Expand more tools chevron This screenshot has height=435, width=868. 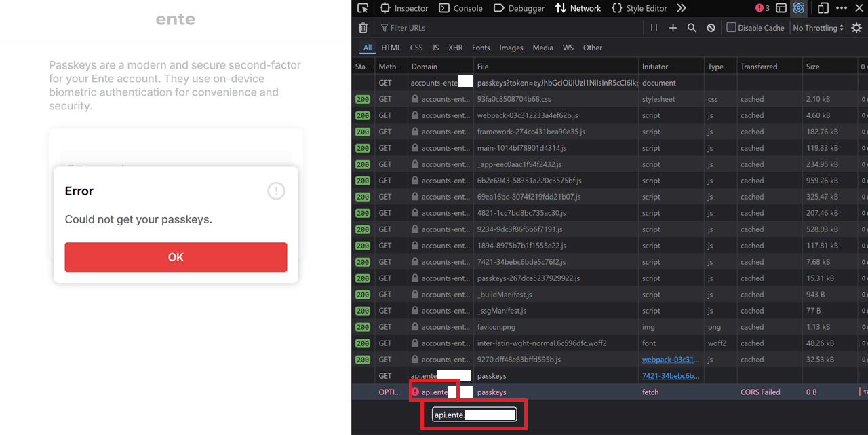click(682, 8)
